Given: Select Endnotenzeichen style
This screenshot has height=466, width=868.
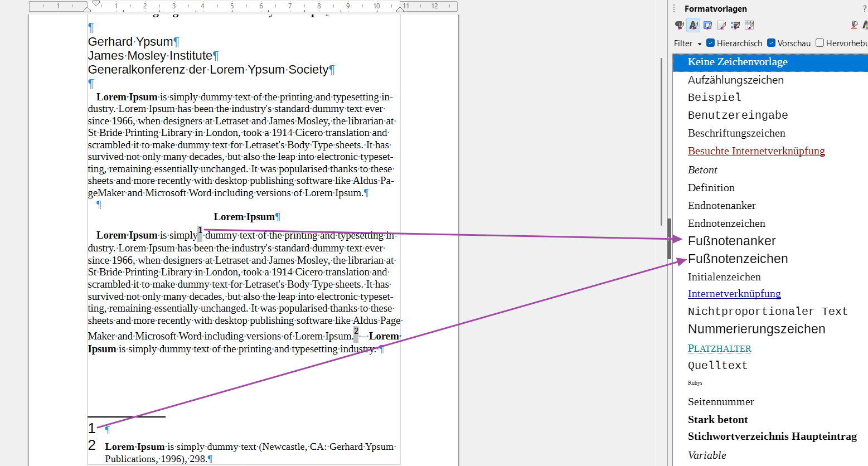Looking at the screenshot, I should 726,224.
